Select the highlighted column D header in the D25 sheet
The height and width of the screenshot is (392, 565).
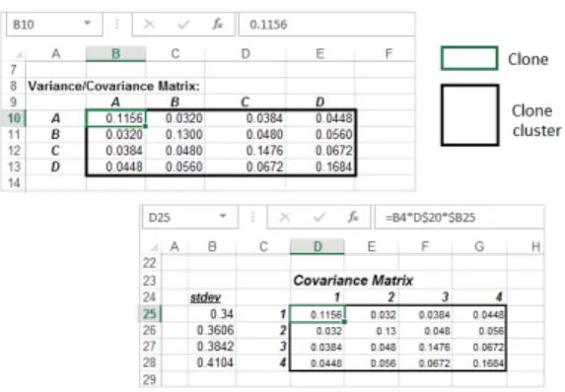pyautogui.click(x=318, y=247)
